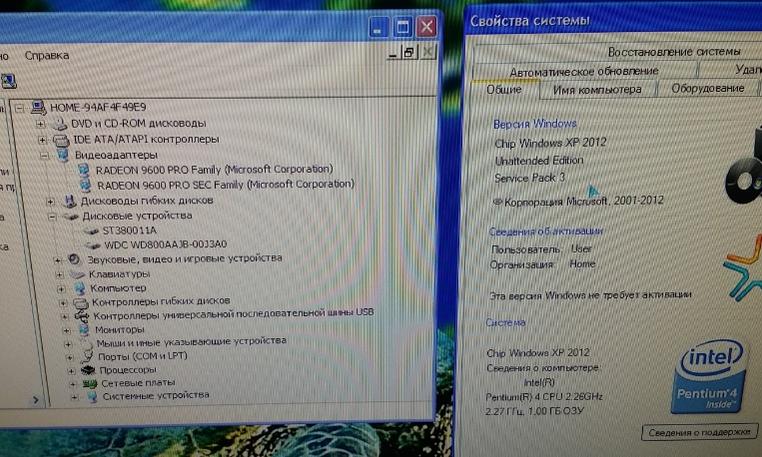
Task: Click the Клавиатуры keyboard icon
Action: 77,275
